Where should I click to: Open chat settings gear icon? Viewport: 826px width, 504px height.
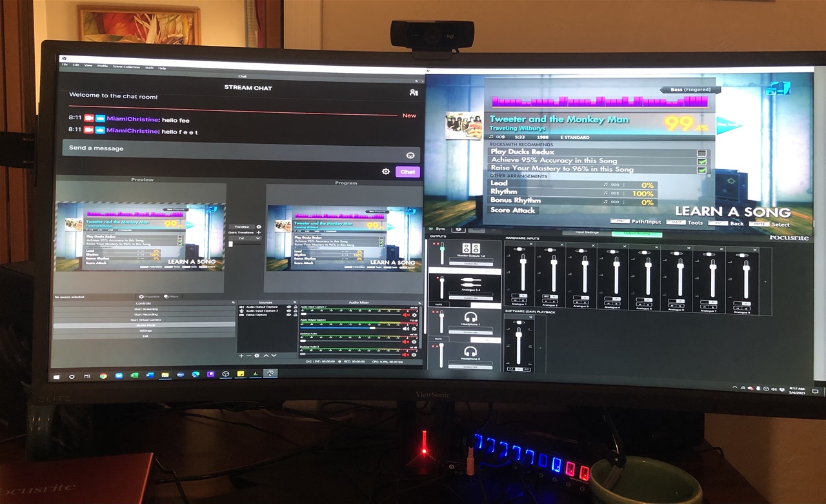pos(386,172)
